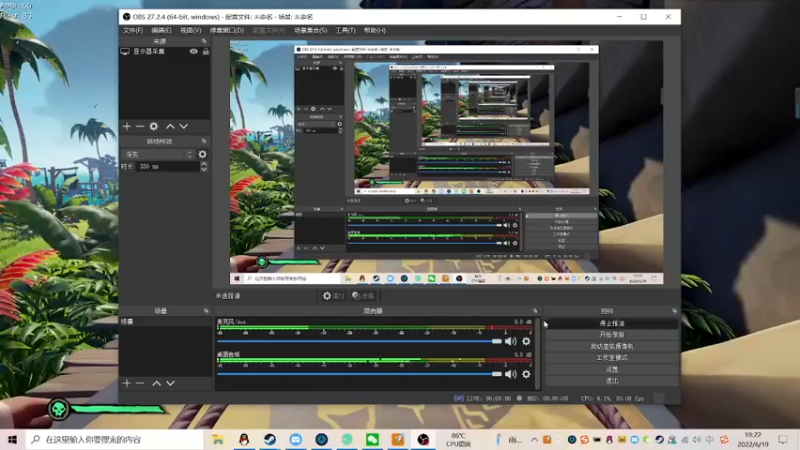Click the display capture monitor icon
Screen dimensions: 800x450
[x=125, y=52]
